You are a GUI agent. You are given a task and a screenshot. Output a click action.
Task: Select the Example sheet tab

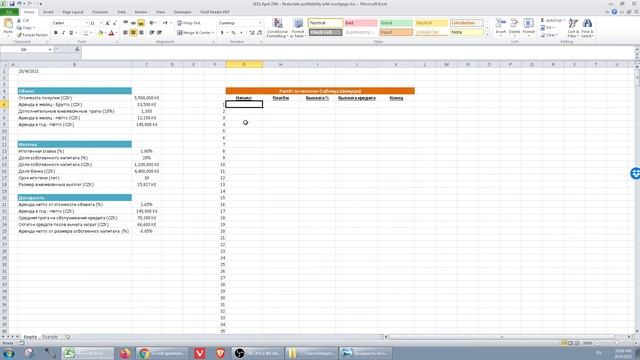tap(50, 337)
